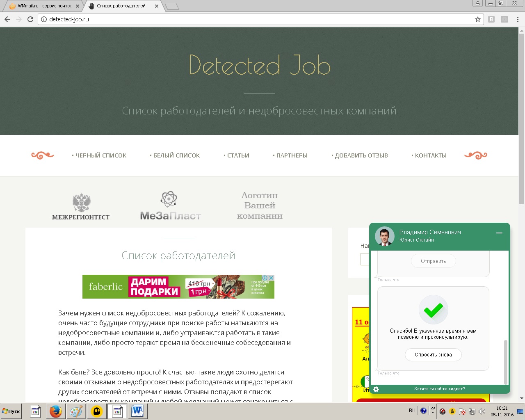Open the Action Center flag icon

[462, 411]
